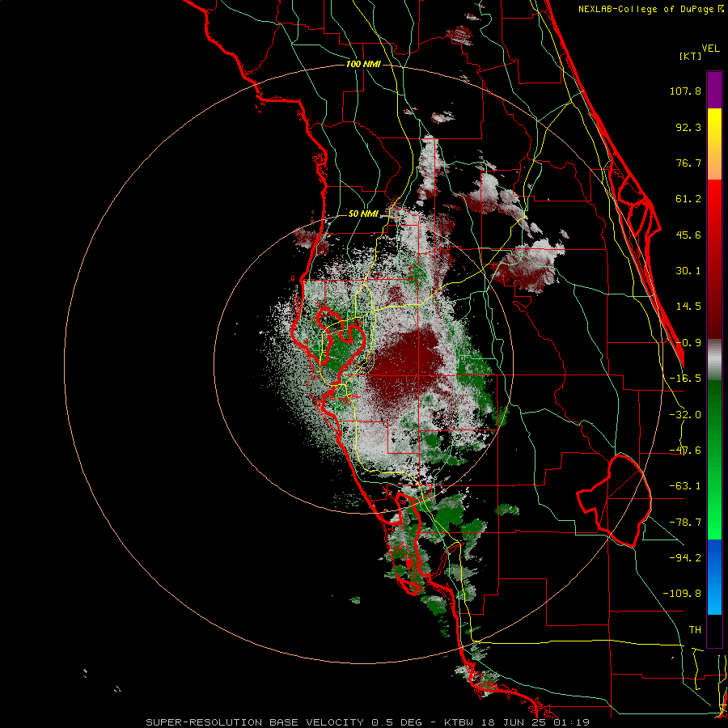728x728 pixels.
Task: Pick the red segment of the color bar
Action: click(x=714, y=259)
